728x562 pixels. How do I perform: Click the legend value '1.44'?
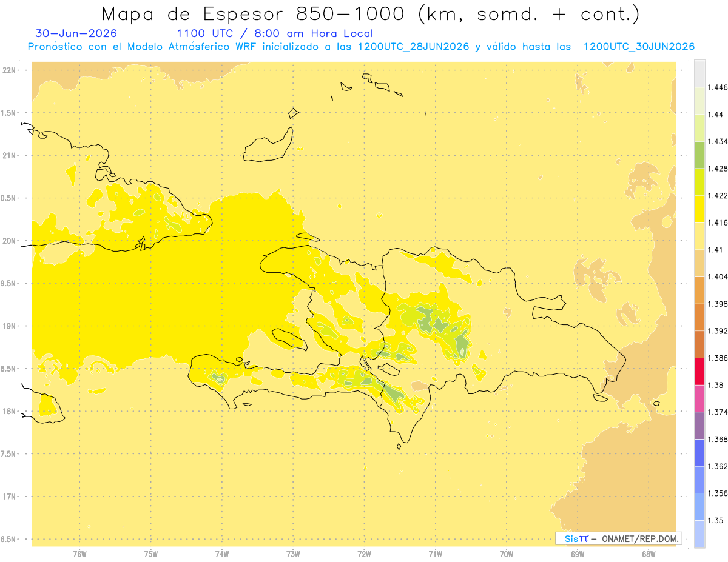click(716, 114)
